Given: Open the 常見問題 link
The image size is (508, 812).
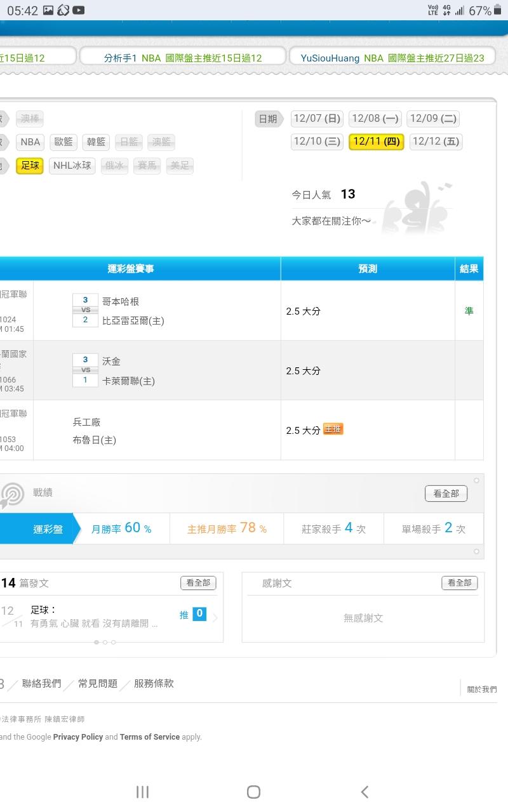Looking at the screenshot, I should point(98,683).
